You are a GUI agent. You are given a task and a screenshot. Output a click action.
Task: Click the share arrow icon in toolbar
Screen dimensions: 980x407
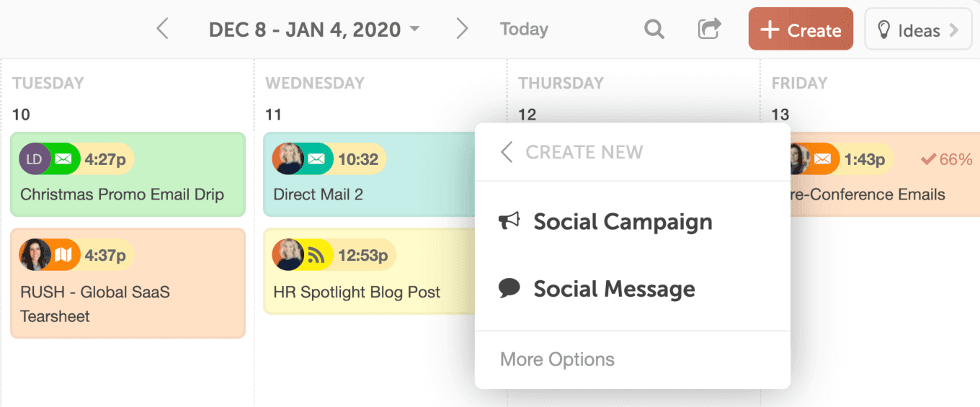point(710,30)
